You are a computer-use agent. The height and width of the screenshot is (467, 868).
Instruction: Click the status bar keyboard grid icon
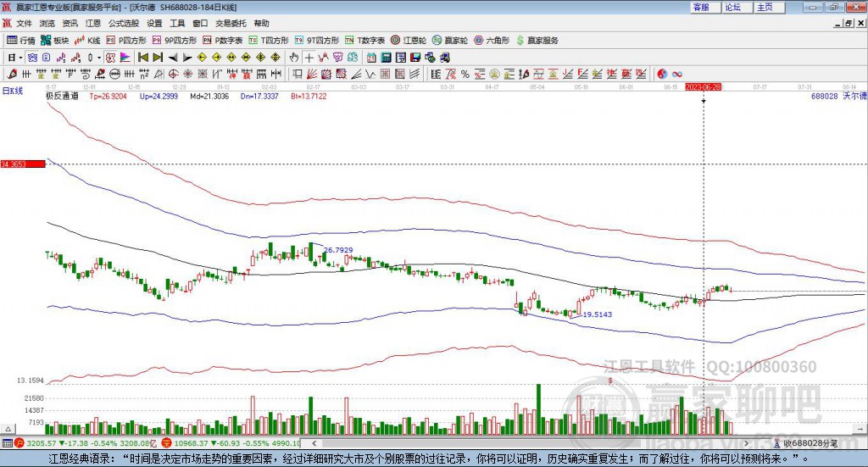(7, 443)
